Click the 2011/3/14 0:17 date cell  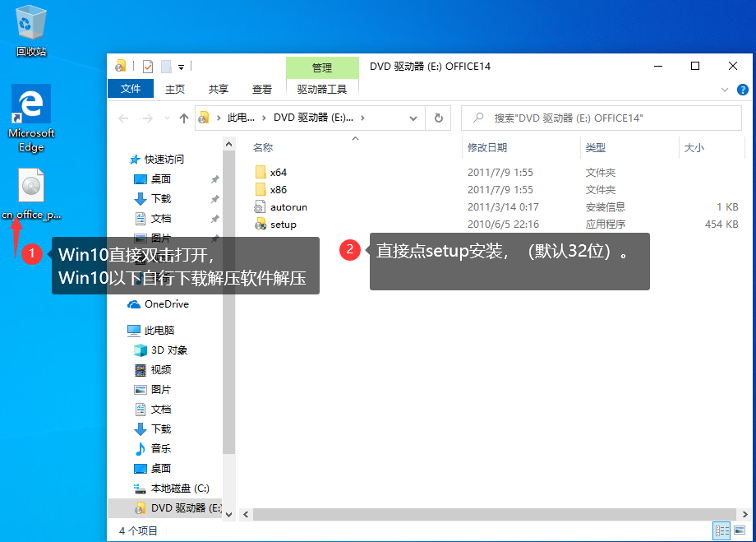pos(503,207)
